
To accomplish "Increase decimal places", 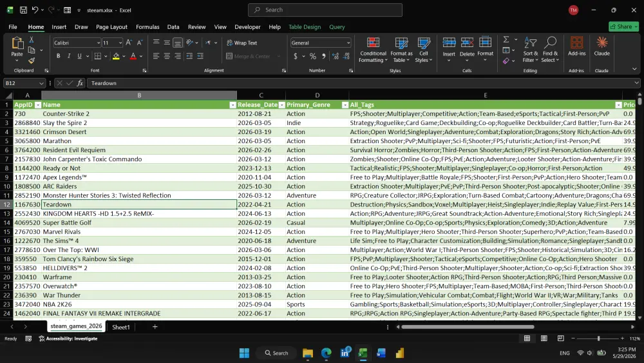I will 336,56.
